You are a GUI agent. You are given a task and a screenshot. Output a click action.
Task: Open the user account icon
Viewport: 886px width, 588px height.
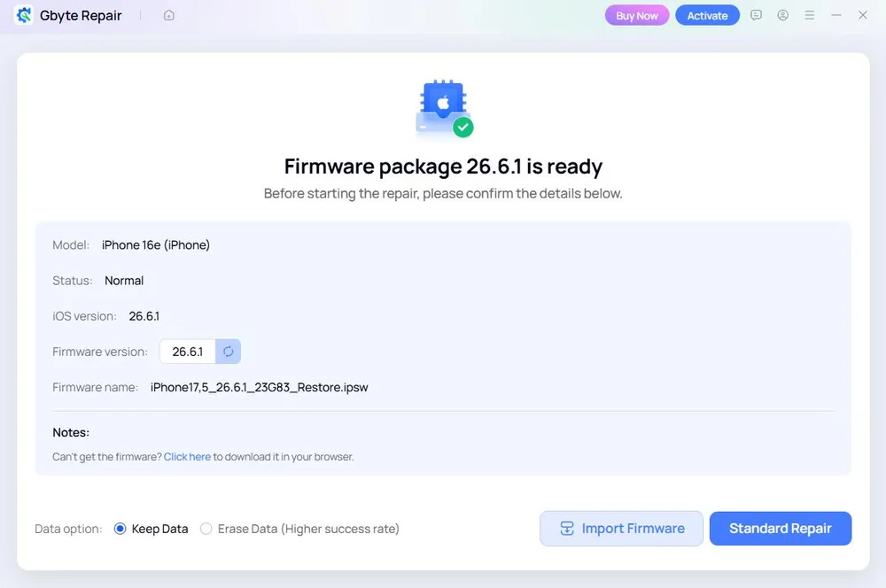click(x=782, y=15)
